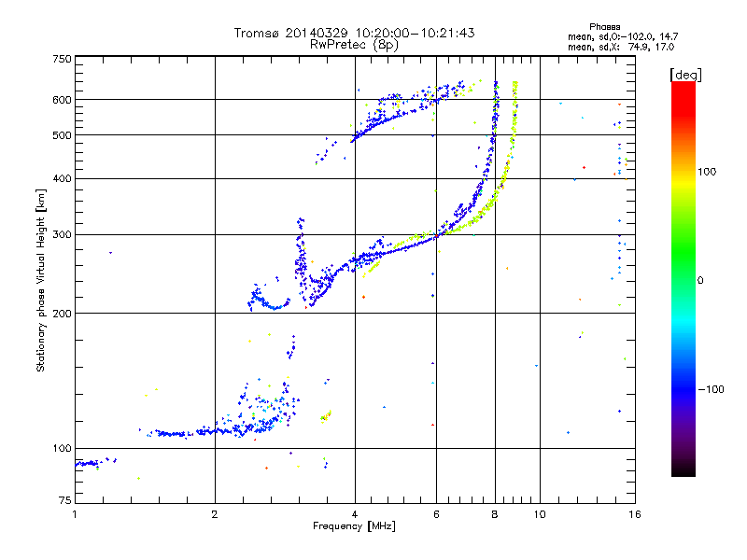
Task: Click the 'Frequency [MHz]' axis label
Action: 354,526
